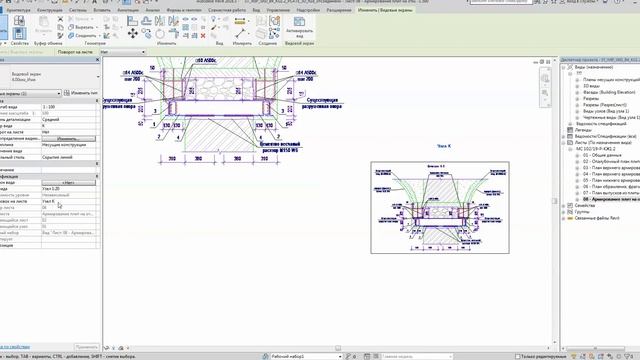640x360 pixels.
Task: Click the Узел К title on sheet value field
Action: click(x=69, y=201)
